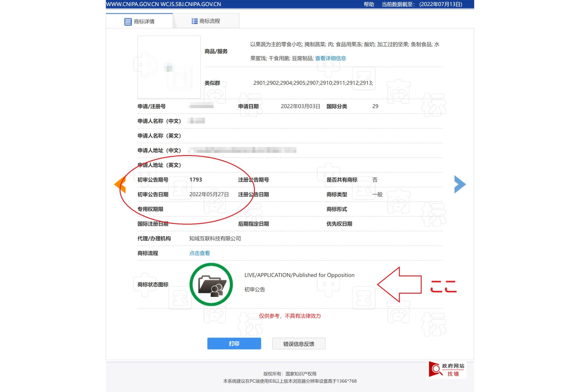Open the 商标详情 tab
Image resolution: width=580 pixels, height=392 pixels.
tap(139, 21)
